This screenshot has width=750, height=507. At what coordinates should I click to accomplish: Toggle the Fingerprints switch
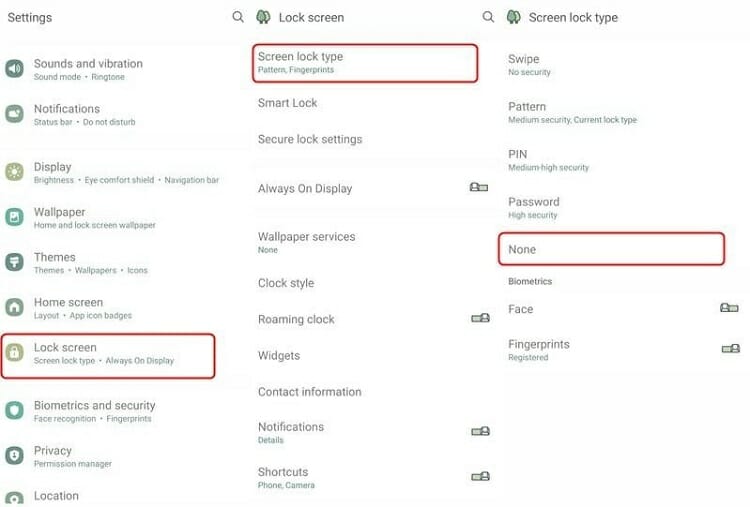pyautogui.click(x=731, y=349)
